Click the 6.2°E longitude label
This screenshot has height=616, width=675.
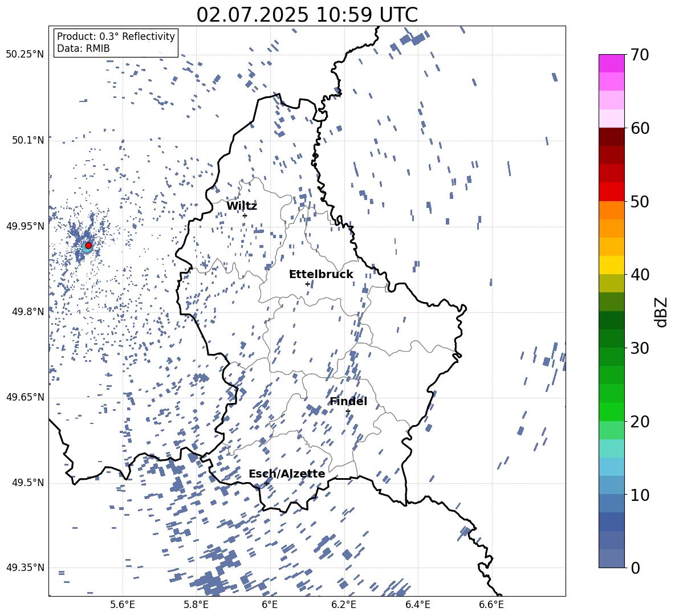pos(344,605)
